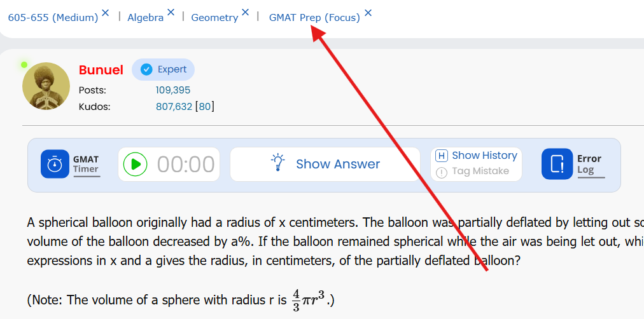Image resolution: width=644 pixels, height=319 pixels.
Task: Open Bunuel's username profile link
Action: (x=101, y=70)
